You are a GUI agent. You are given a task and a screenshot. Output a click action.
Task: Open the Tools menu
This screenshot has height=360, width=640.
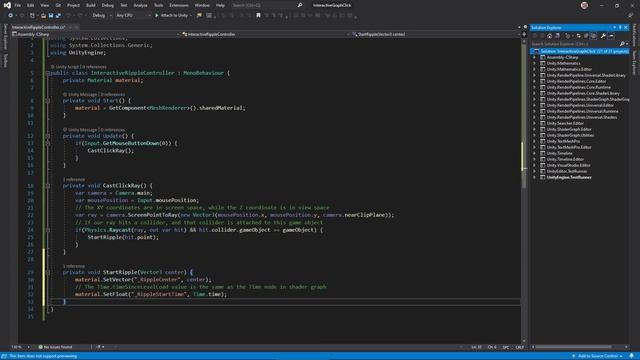[158, 5]
